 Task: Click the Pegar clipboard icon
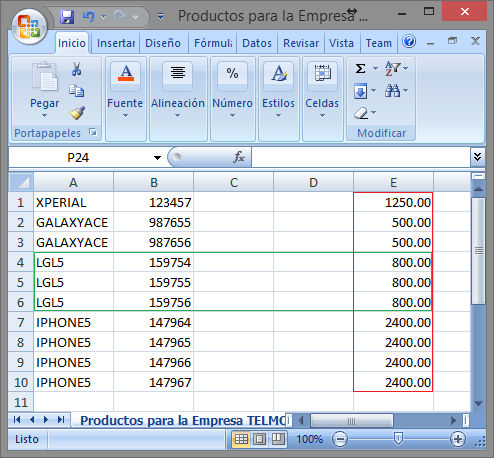pos(45,77)
